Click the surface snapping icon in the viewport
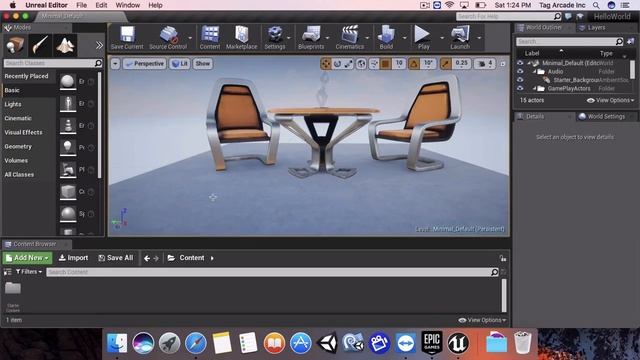The height and width of the screenshot is (360, 640). click(x=374, y=64)
